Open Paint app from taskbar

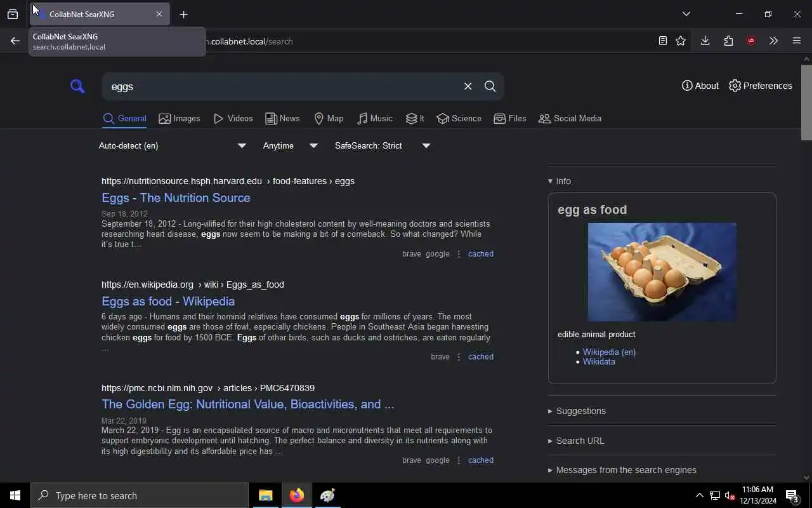pos(327,495)
